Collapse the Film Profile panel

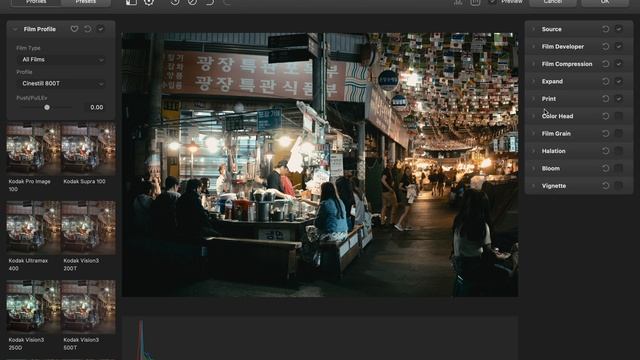[15, 29]
